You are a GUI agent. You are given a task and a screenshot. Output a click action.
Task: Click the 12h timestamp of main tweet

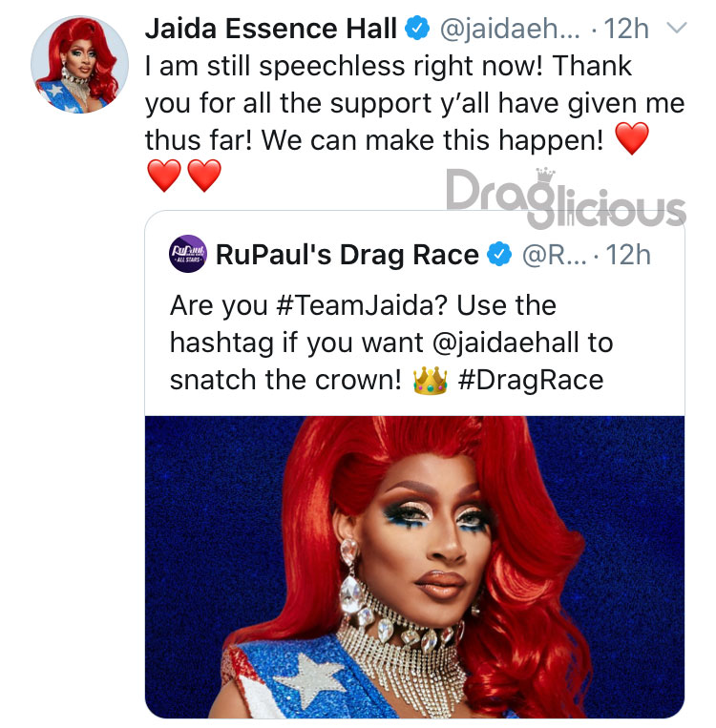pyautogui.click(x=626, y=29)
